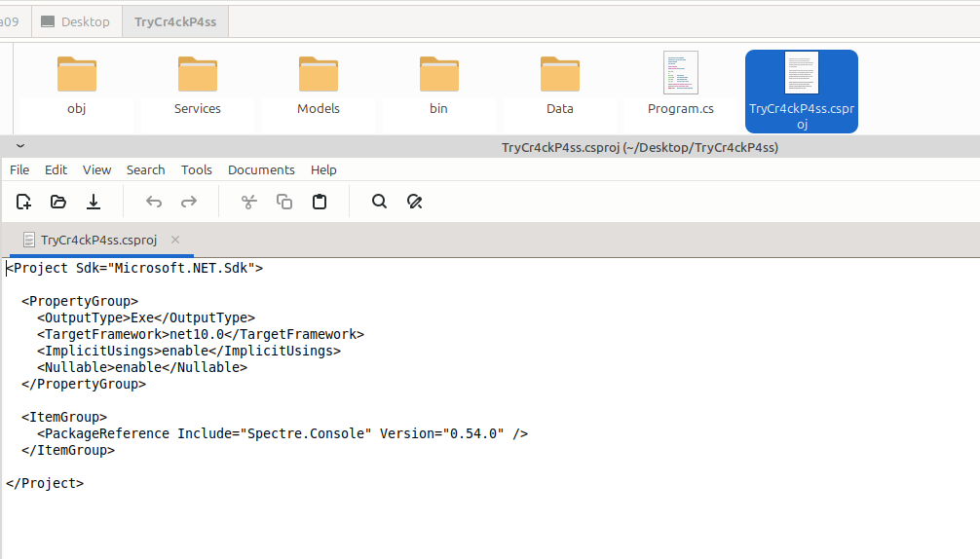The width and height of the screenshot is (980, 559).
Task: Click the editor window title bar text
Action: (x=639, y=147)
